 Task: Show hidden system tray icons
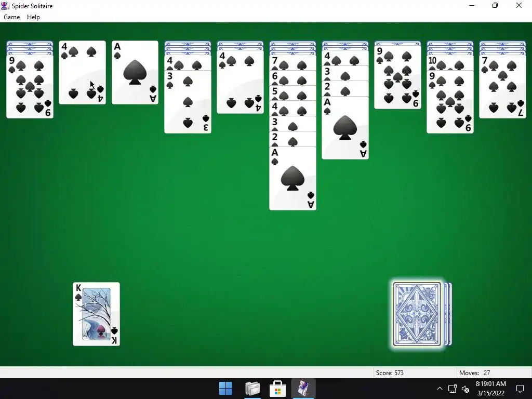(x=440, y=389)
